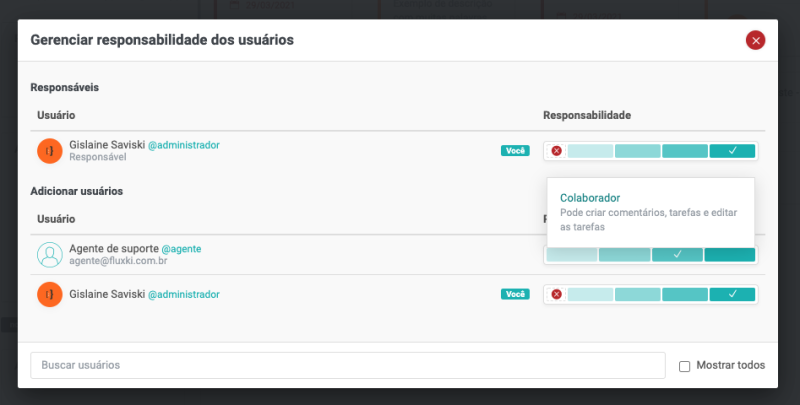Toggle the Mostrar todos checkbox
Viewport: 800px width, 405px height.
[x=685, y=366]
